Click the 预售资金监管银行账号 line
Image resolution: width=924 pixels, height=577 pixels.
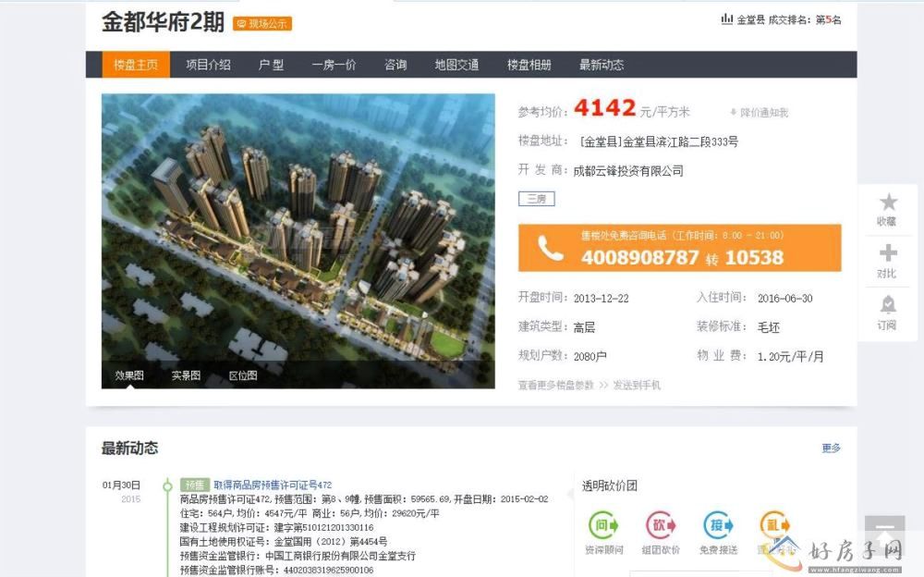click(x=276, y=570)
